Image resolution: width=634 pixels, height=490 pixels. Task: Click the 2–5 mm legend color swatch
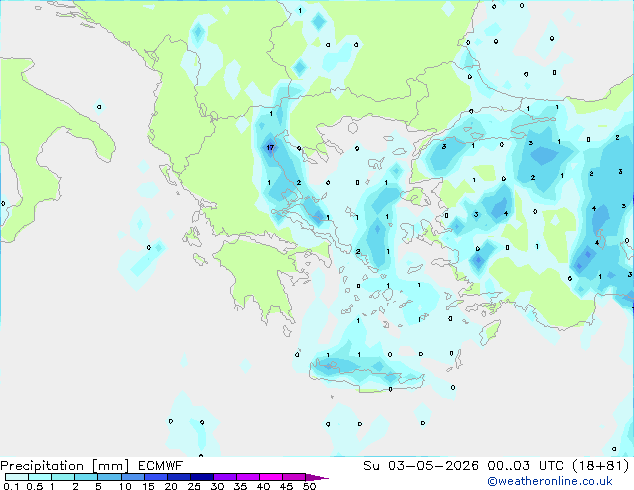click(86, 477)
